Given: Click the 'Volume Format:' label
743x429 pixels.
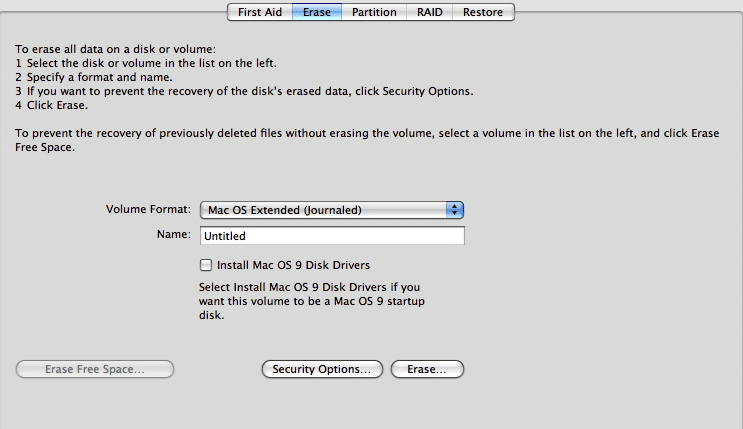Looking at the screenshot, I should click(x=148, y=210).
